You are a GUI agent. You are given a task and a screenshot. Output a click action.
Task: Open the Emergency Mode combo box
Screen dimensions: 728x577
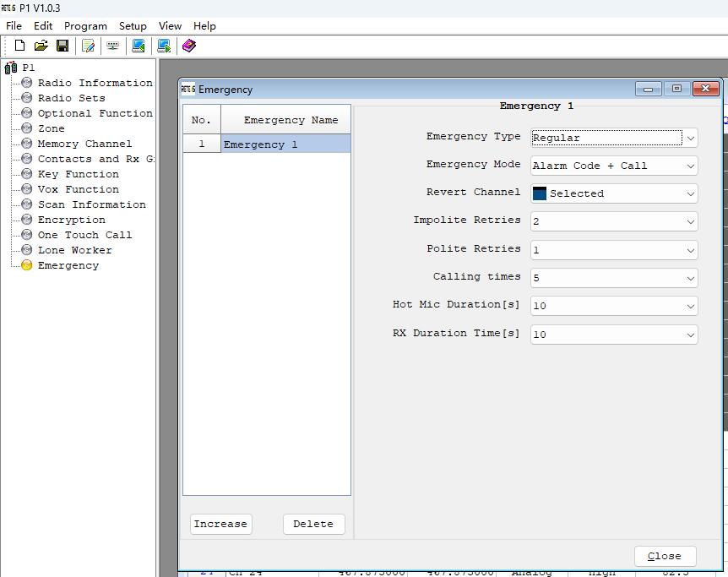click(x=614, y=166)
